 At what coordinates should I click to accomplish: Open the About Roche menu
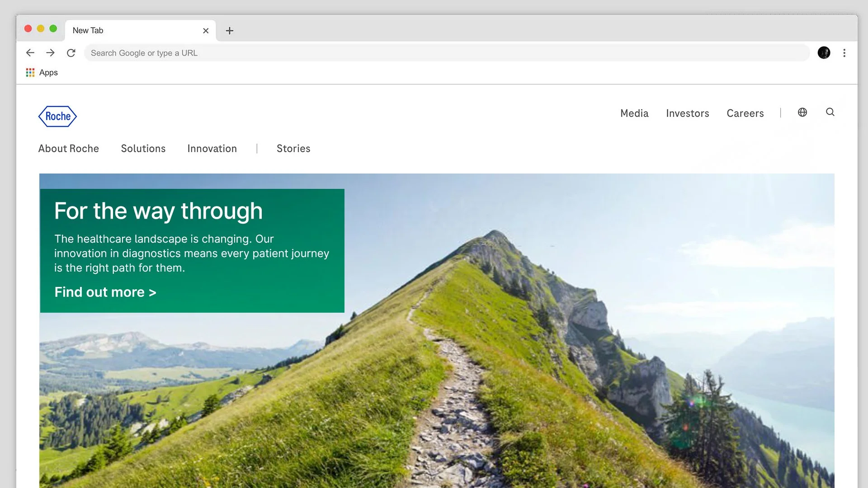pos(69,149)
